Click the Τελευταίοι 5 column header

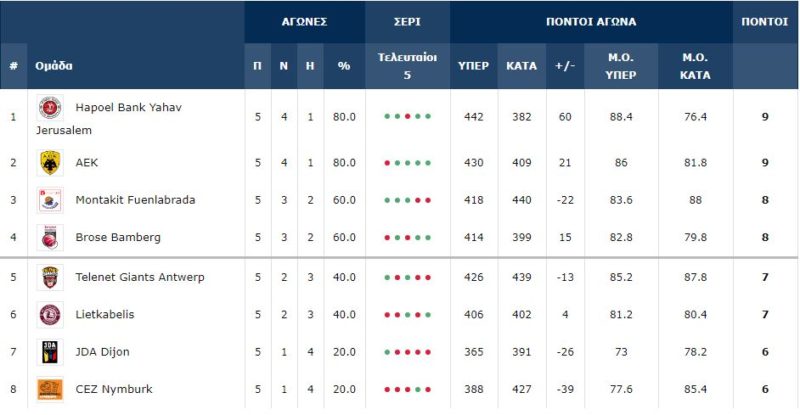(x=407, y=66)
